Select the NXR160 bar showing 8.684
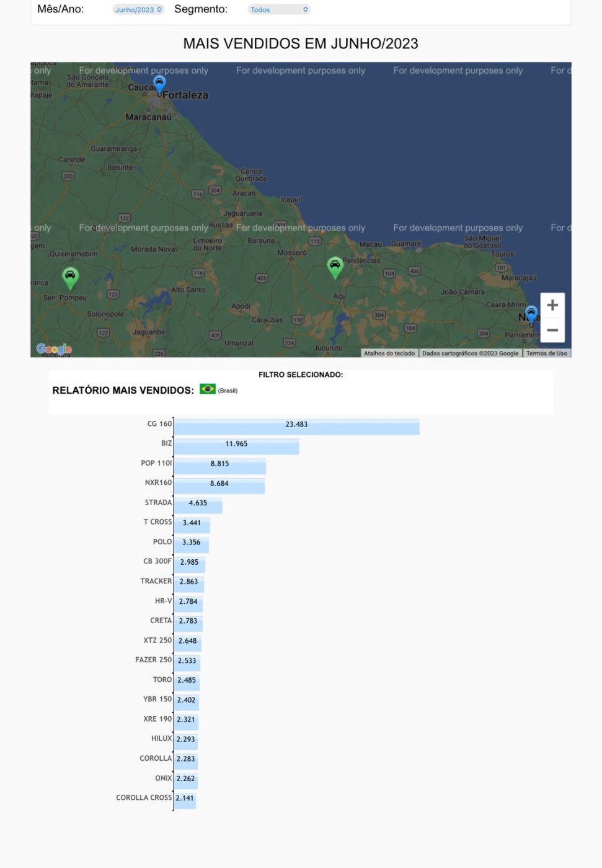The image size is (602, 868). click(x=219, y=485)
